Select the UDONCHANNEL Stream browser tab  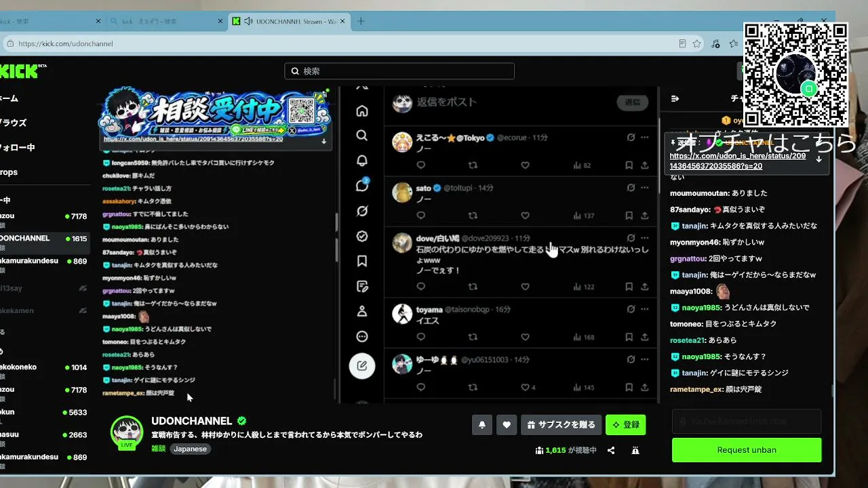tap(288, 21)
